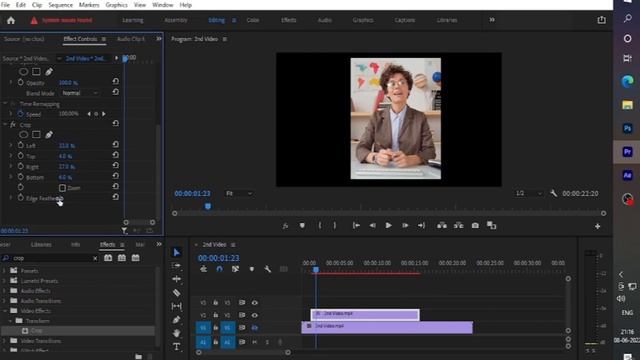Pick the Razor tool
This screenshot has height=360, width=640.
tap(176, 293)
